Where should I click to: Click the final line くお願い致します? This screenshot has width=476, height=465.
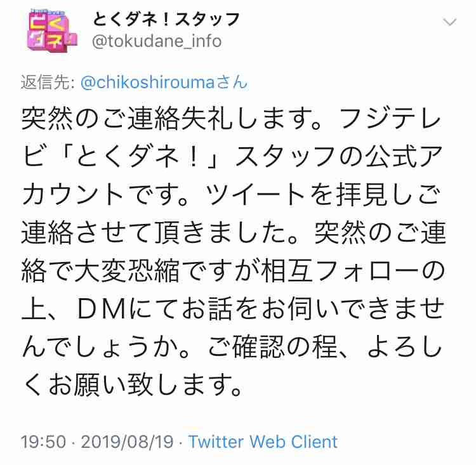coord(133,385)
